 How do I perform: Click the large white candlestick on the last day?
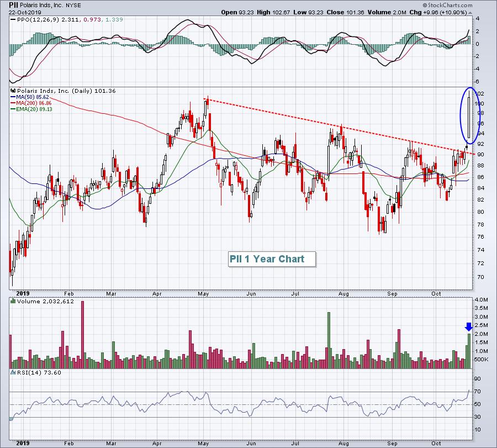click(x=469, y=118)
